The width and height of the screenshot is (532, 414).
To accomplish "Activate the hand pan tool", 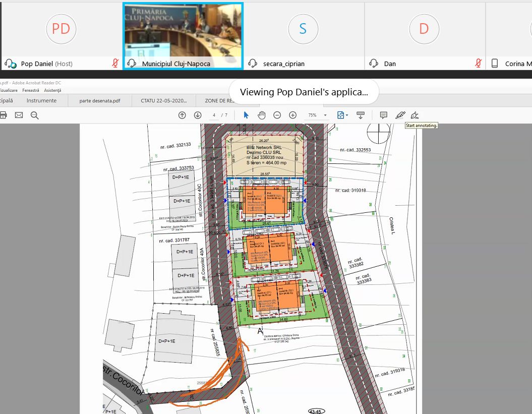I will (261, 115).
